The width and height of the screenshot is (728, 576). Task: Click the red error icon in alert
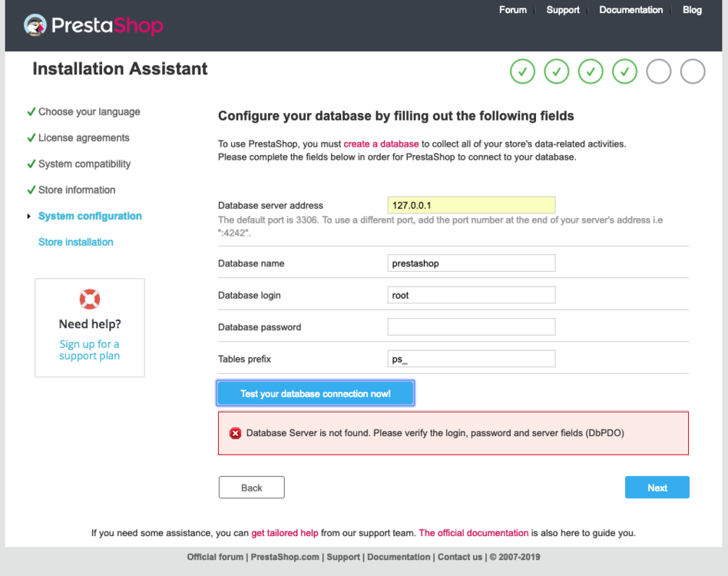pos(236,433)
